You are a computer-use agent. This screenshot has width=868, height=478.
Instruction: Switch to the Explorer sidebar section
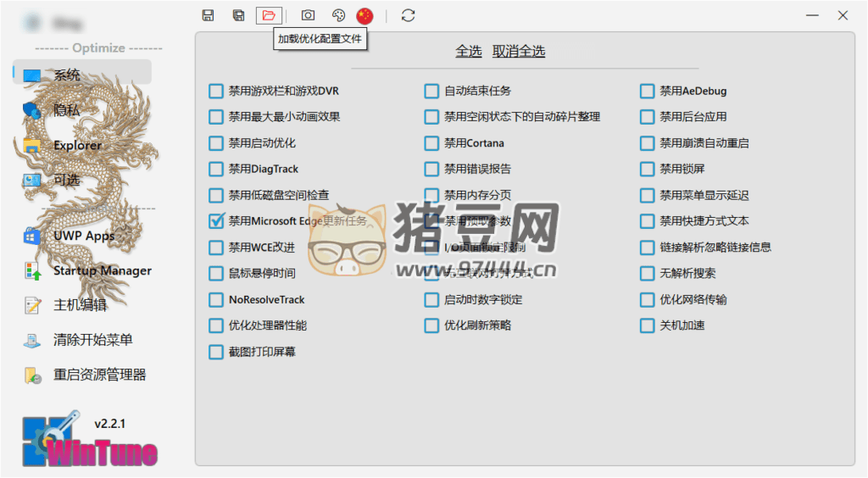point(76,145)
